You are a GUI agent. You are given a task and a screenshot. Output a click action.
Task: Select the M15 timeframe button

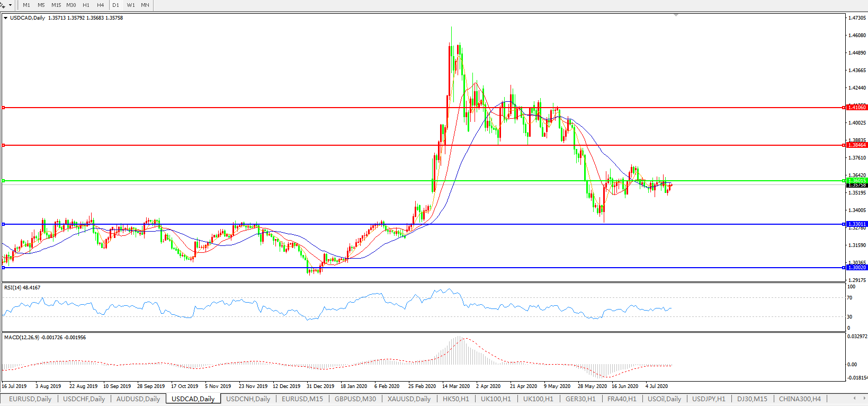(56, 5)
